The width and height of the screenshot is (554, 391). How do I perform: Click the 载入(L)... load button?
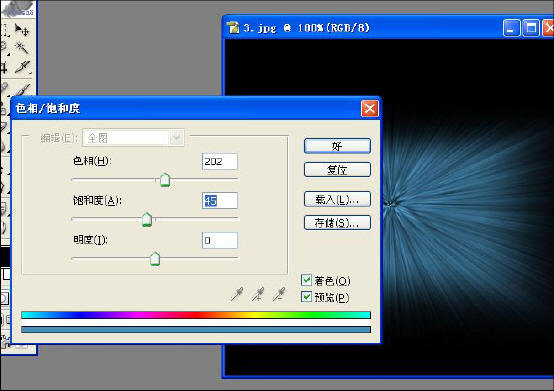[337, 200]
